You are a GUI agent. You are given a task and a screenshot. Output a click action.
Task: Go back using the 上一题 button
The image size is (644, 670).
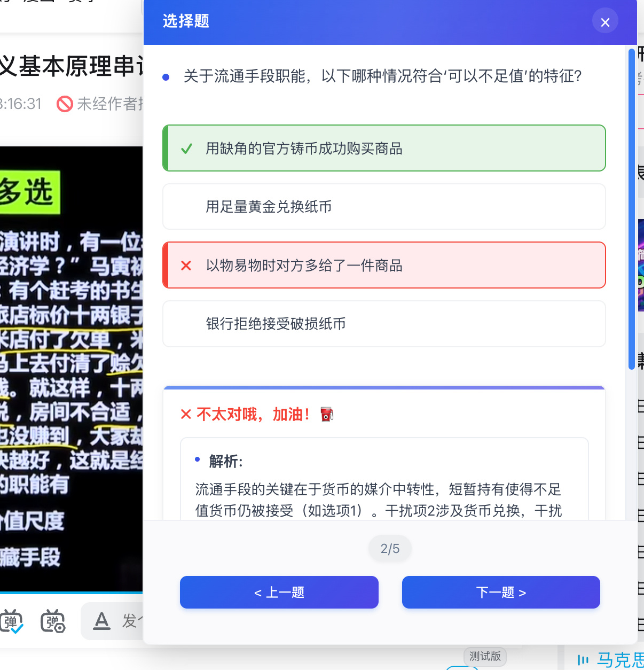tap(279, 592)
